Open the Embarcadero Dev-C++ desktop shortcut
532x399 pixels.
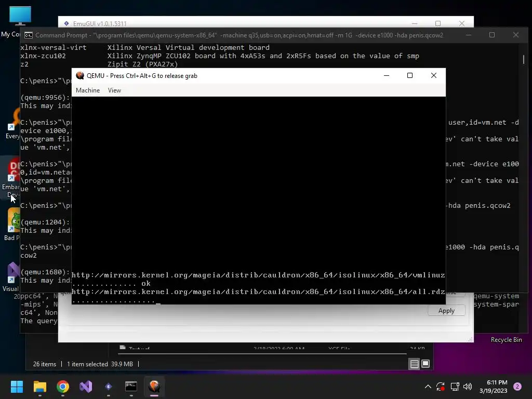point(11,178)
